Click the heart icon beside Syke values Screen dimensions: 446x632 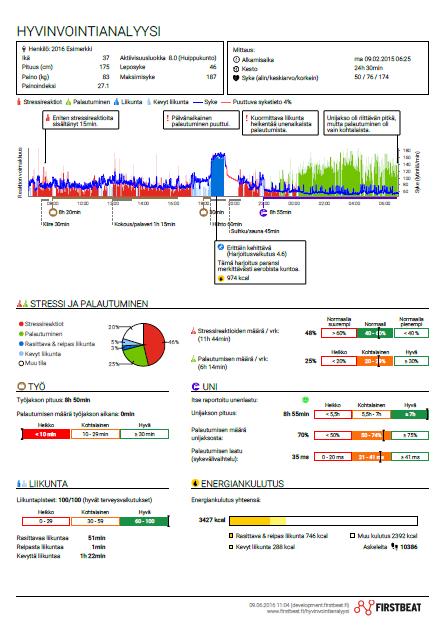click(236, 78)
